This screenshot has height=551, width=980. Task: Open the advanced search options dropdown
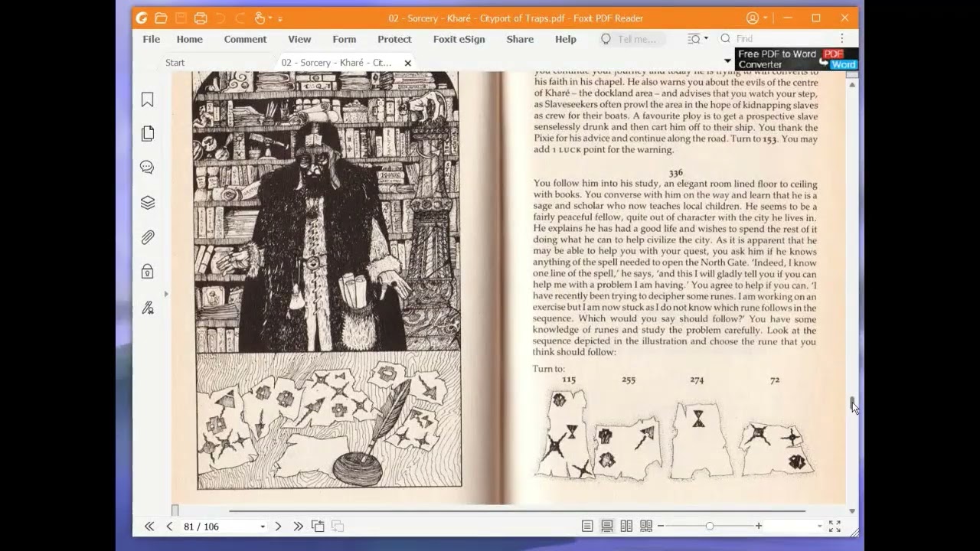(x=697, y=38)
